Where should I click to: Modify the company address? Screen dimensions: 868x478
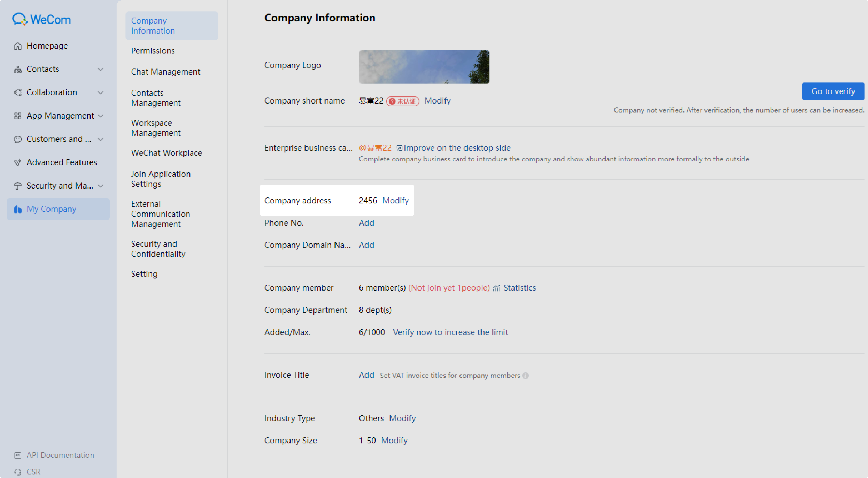(395, 201)
